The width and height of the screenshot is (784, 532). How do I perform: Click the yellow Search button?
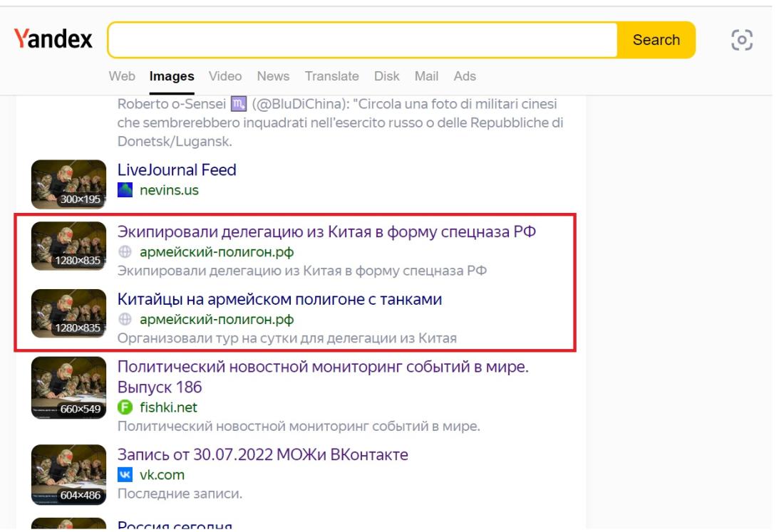(x=656, y=40)
